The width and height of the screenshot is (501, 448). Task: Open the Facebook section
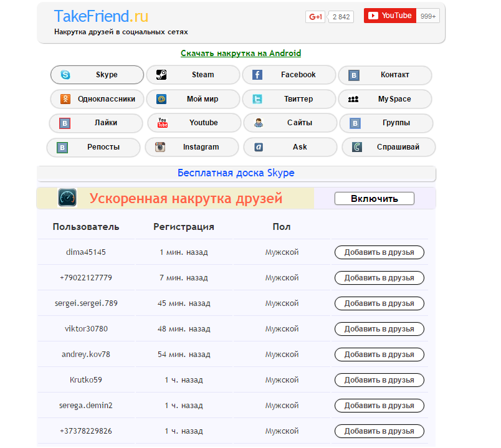[x=289, y=75]
